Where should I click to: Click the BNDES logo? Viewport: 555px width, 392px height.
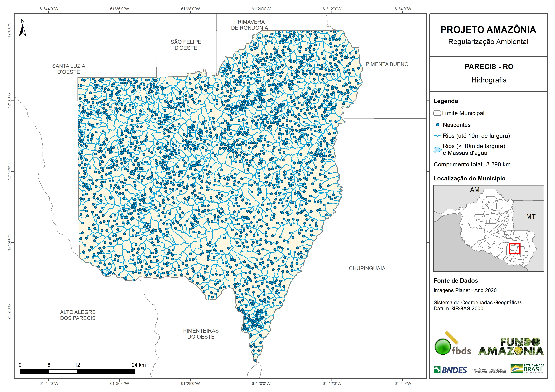pos(450,370)
